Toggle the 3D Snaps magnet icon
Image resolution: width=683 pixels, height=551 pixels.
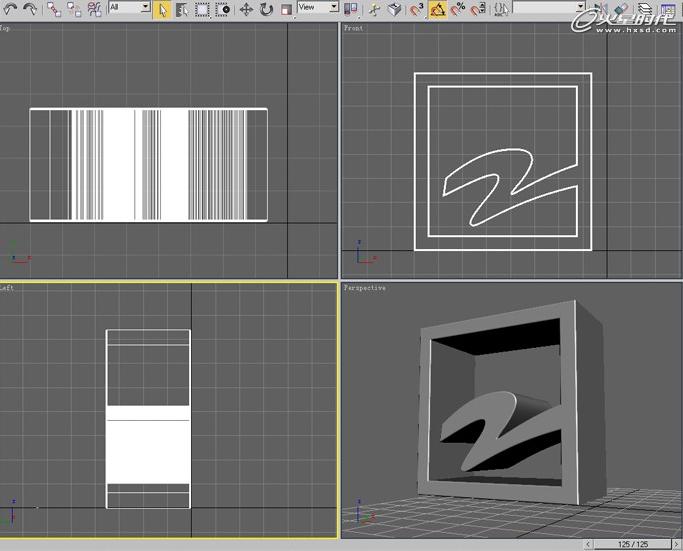coord(417,10)
